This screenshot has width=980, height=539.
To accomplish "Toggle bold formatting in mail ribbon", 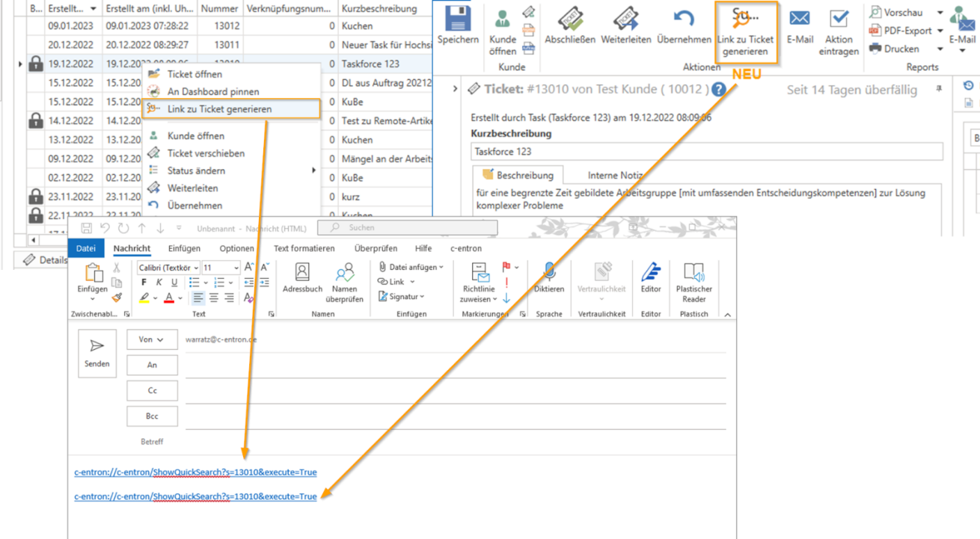I will click(144, 283).
